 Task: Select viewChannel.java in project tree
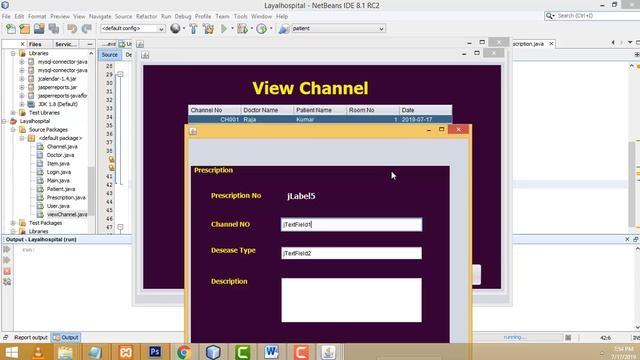67,214
